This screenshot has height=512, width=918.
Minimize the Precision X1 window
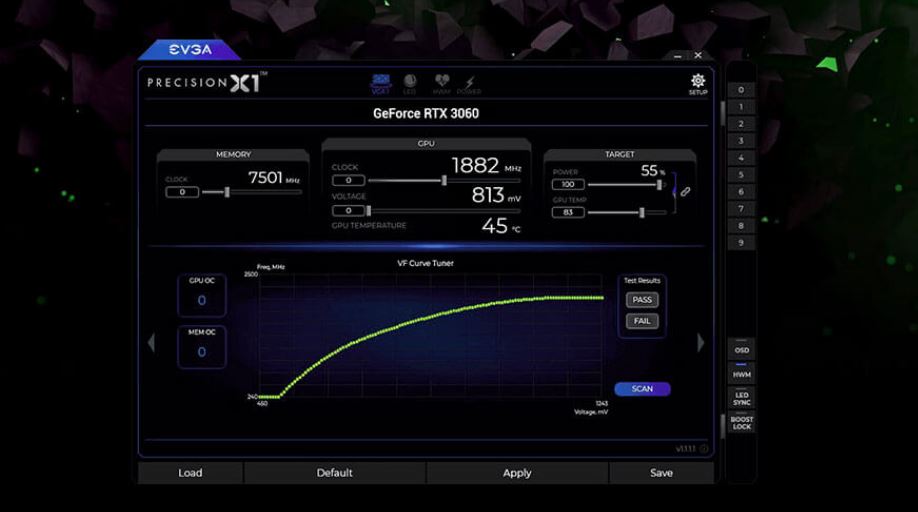(x=677, y=56)
